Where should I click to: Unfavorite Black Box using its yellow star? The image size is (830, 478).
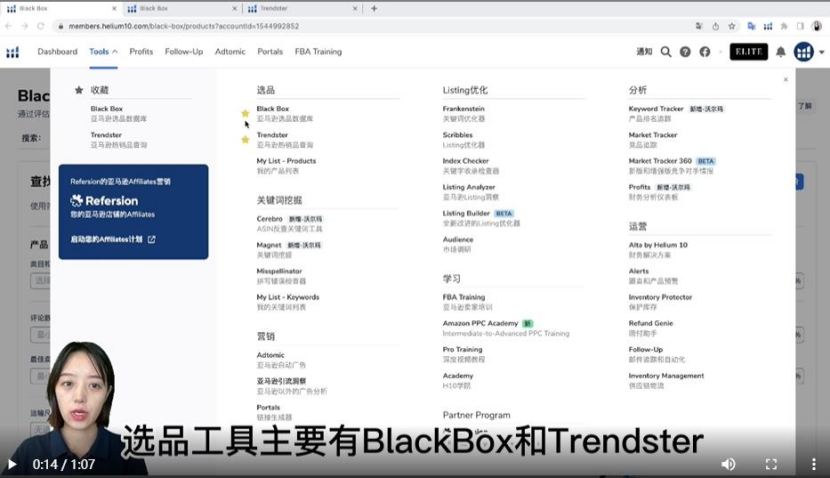point(245,113)
